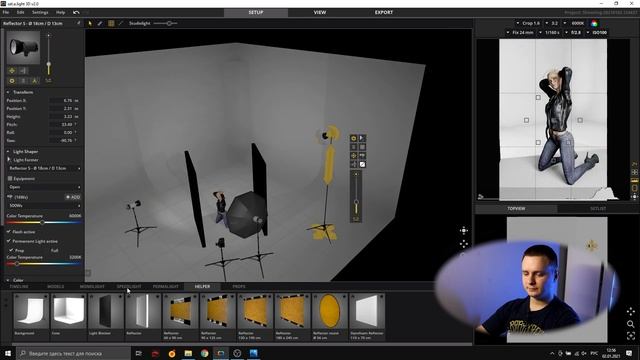Click the yellow circle icon in floating light toolbar
640x360 pixels.
coord(353,138)
